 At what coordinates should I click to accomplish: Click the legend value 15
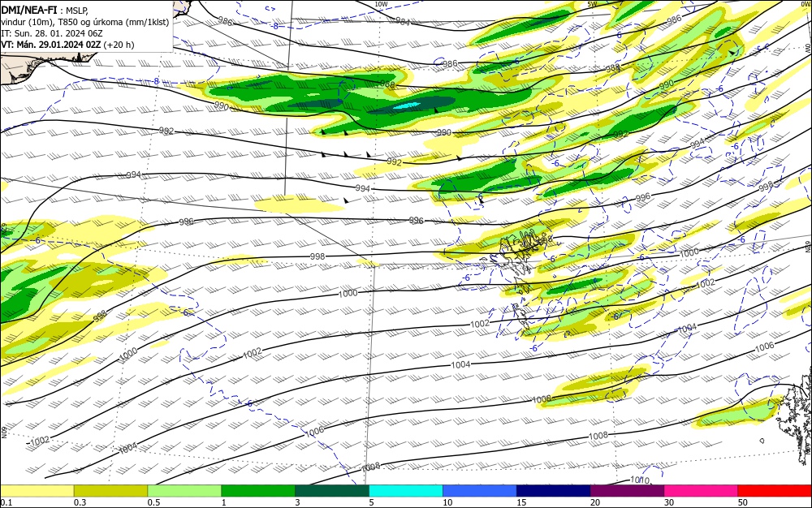click(x=521, y=502)
